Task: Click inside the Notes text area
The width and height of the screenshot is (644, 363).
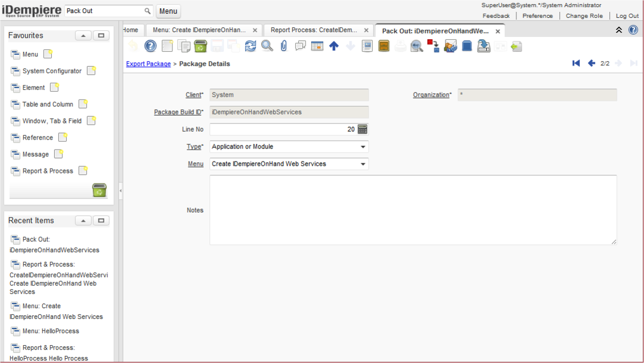Action: pyautogui.click(x=413, y=210)
